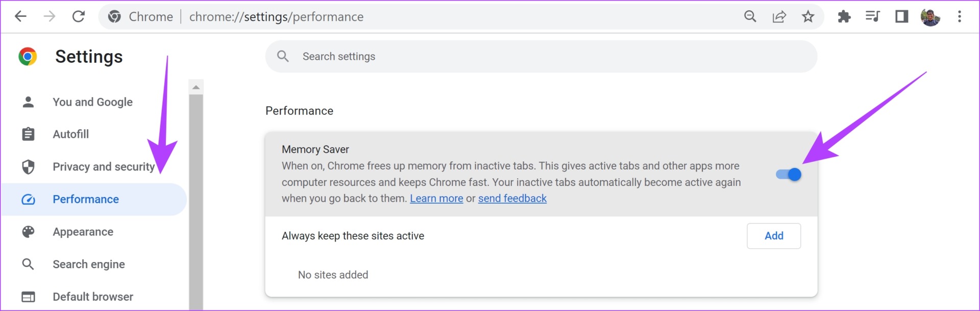Click the clipboard icon for Autofill

28,134
